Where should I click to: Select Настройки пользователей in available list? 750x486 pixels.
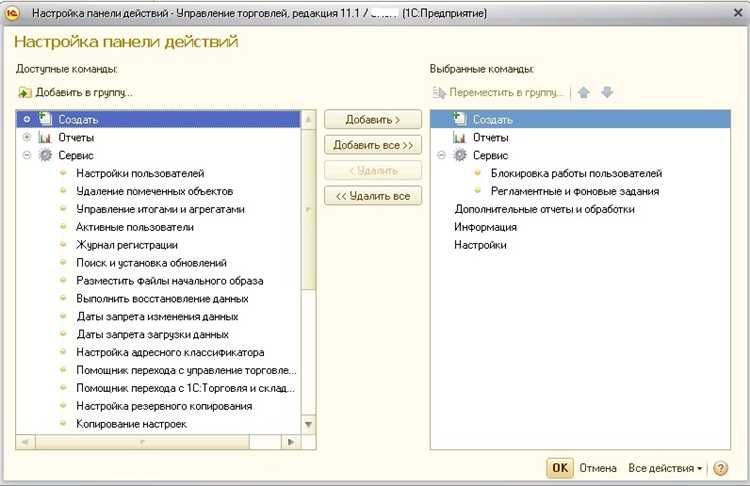pyautogui.click(x=140, y=173)
